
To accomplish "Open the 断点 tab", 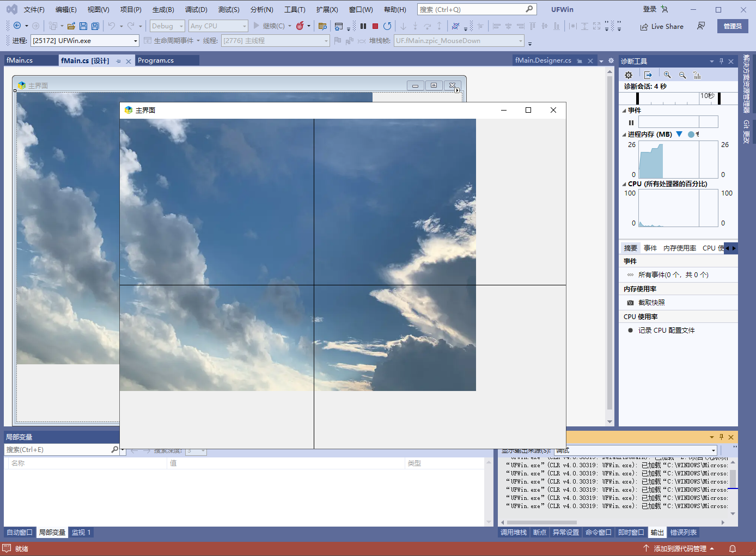I will pos(540,533).
